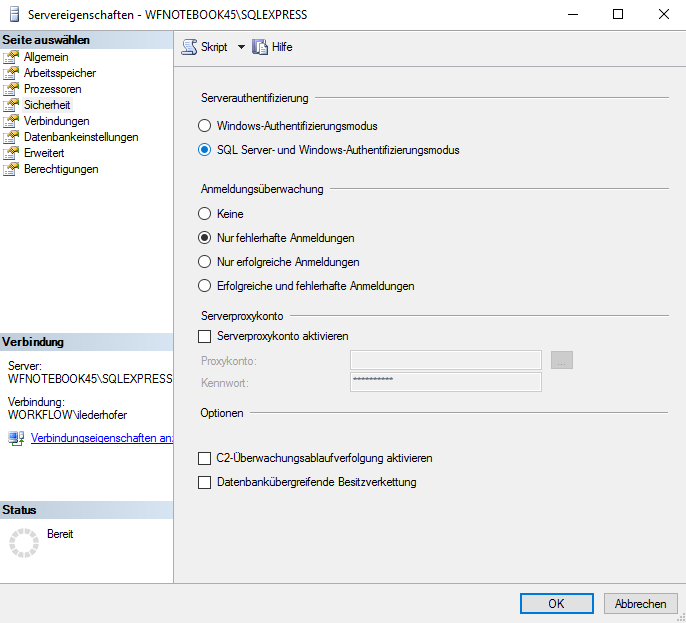Click the Abbrechen button
Image resolution: width=686 pixels, height=623 pixels.
(x=640, y=603)
